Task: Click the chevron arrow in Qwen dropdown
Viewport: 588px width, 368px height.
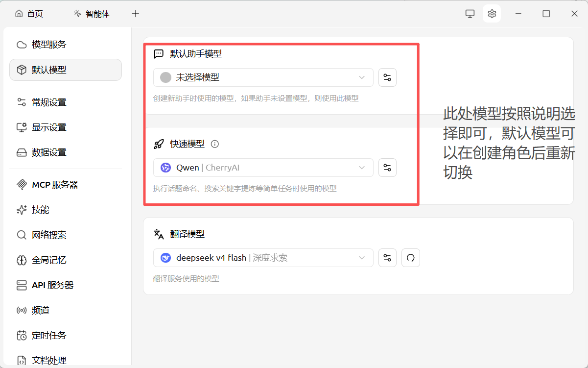Action: point(362,168)
